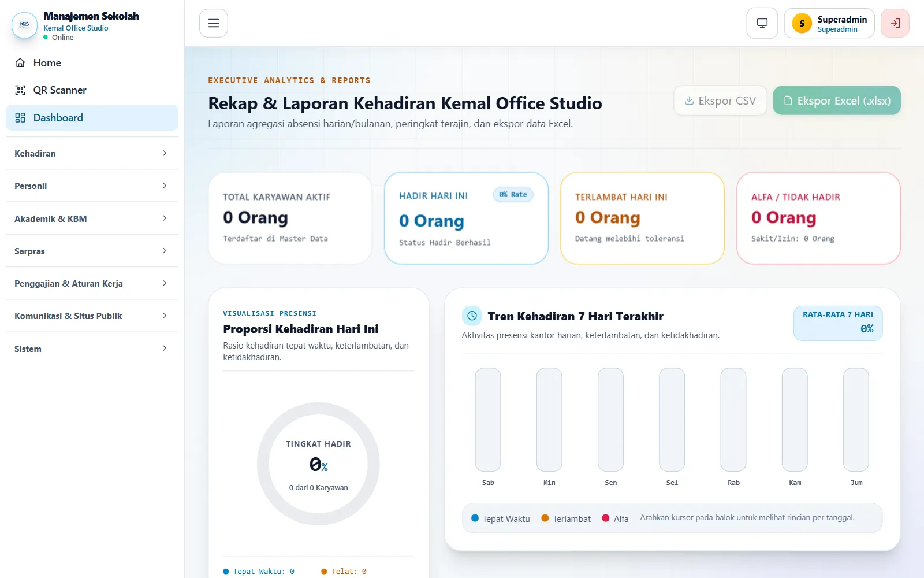The image size is (924, 578).
Task: Open the Kehadiran menu label
Action: pyautogui.click(x=35, y=153)
